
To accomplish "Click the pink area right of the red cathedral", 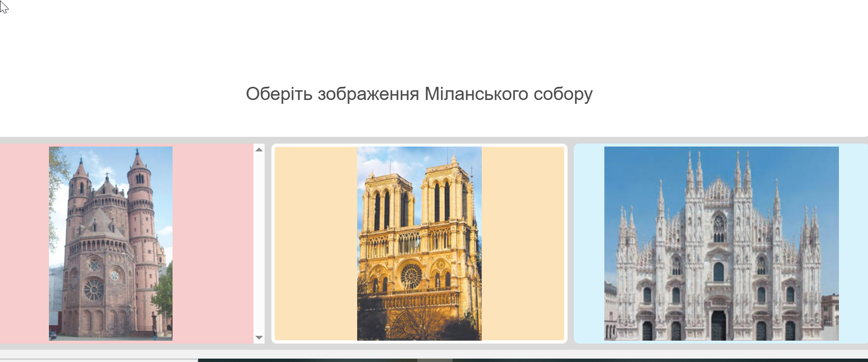I will click(x=213, y=243).
